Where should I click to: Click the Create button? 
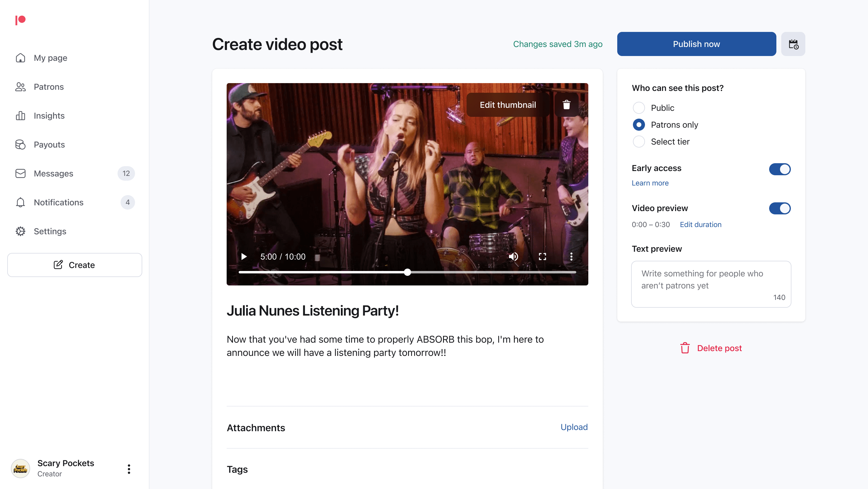click(x=74, y=265)
